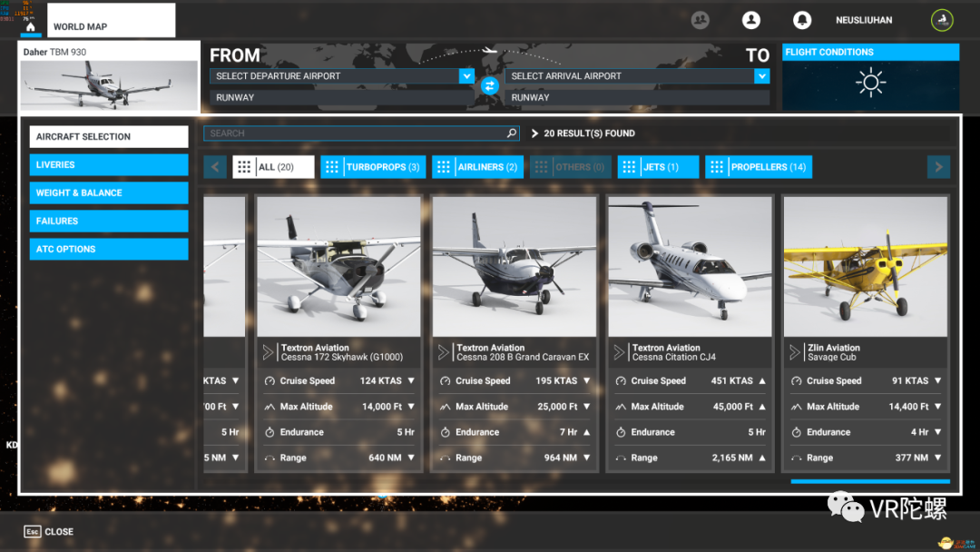This screenshot has height=552, width=980.
Task: Expand the 20 result(s) found chevron
Action: point(534,133)
